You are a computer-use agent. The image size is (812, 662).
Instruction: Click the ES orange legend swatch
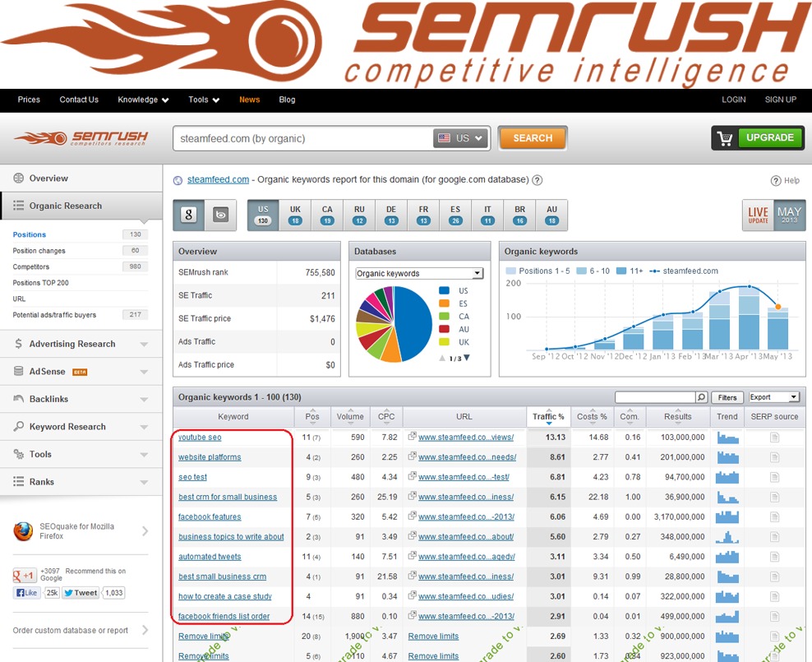[x=444, y=303]
